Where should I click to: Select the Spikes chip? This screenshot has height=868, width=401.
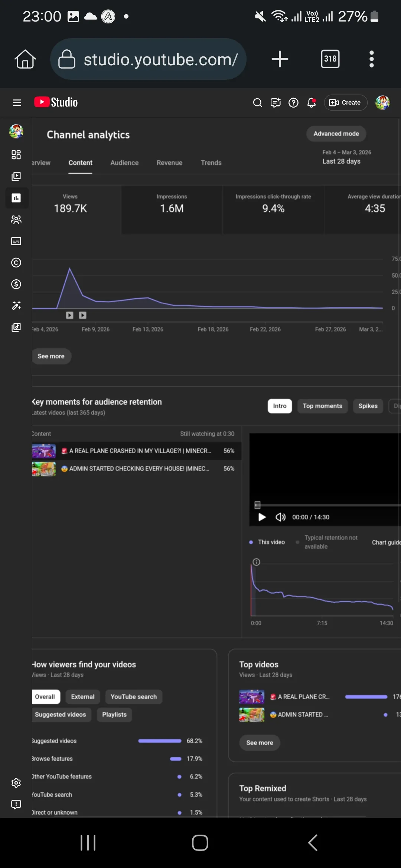[x=368, y=406]
